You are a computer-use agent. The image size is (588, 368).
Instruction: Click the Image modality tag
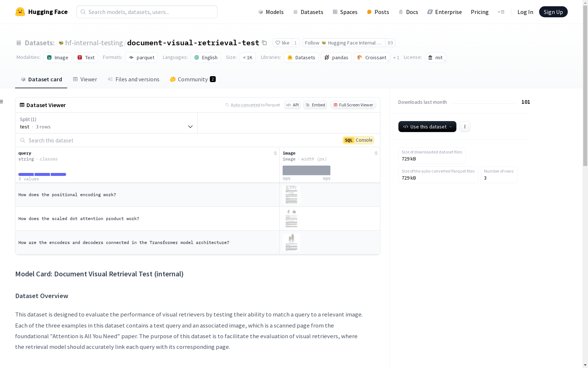tap(58, 57)
